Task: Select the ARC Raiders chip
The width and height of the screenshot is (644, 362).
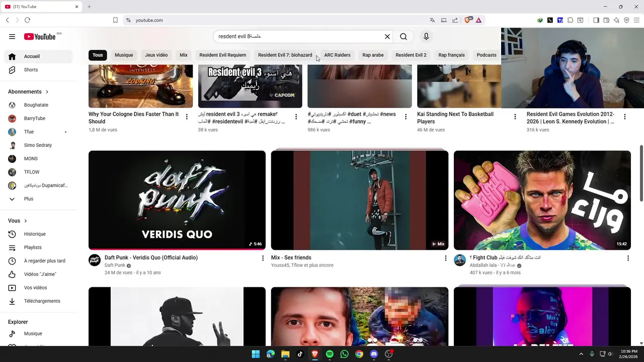Action: [x=337, y=55]
